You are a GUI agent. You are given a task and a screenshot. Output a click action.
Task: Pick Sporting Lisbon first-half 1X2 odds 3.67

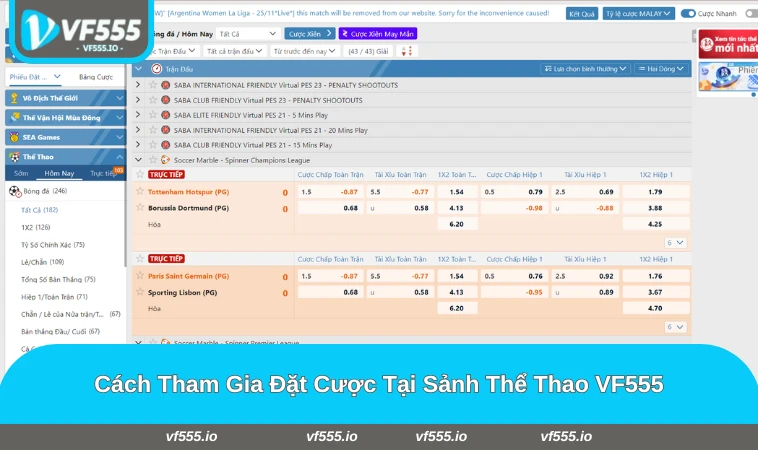coord(656,292)
